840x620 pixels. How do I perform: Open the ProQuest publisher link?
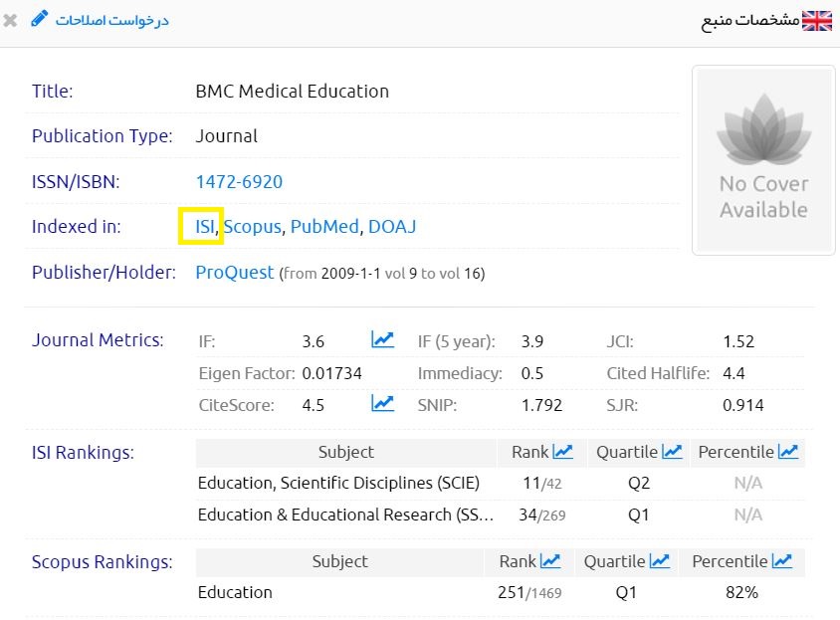pyautogui.click(x=235, y=273)
